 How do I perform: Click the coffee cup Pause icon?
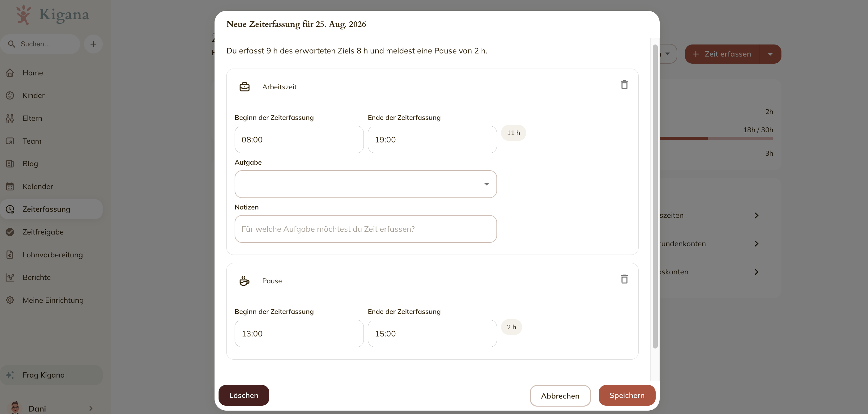click(244, 281)
